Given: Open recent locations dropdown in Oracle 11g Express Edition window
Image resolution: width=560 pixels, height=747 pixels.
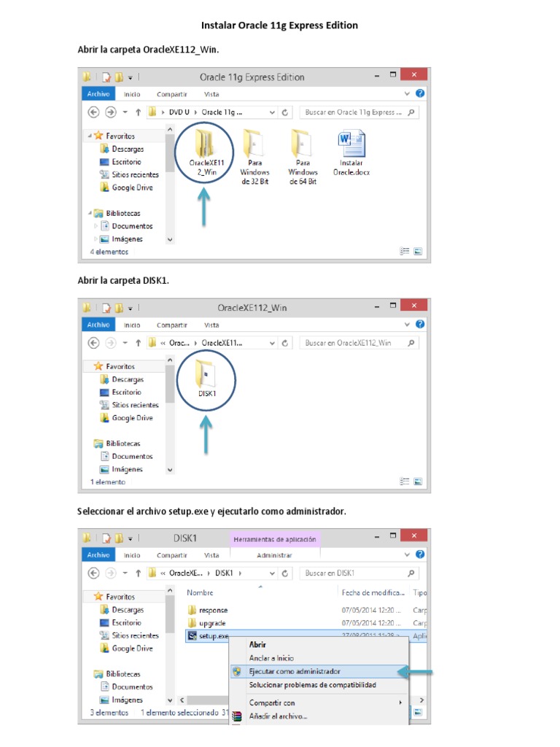Looking at the screenshot, I should coord(125,112).
